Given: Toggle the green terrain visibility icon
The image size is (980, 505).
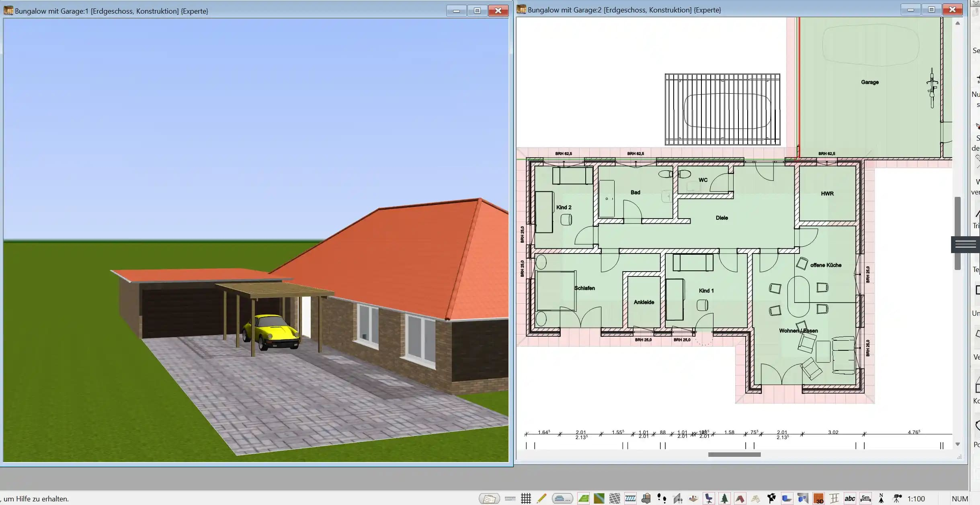Looking at the screenshot, I should [x=583, y=499].
